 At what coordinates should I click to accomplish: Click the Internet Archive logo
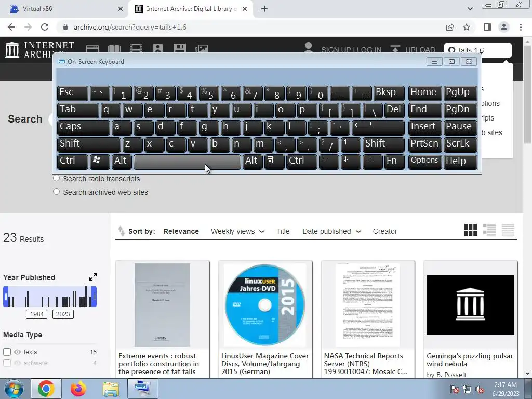coord(39,49)
